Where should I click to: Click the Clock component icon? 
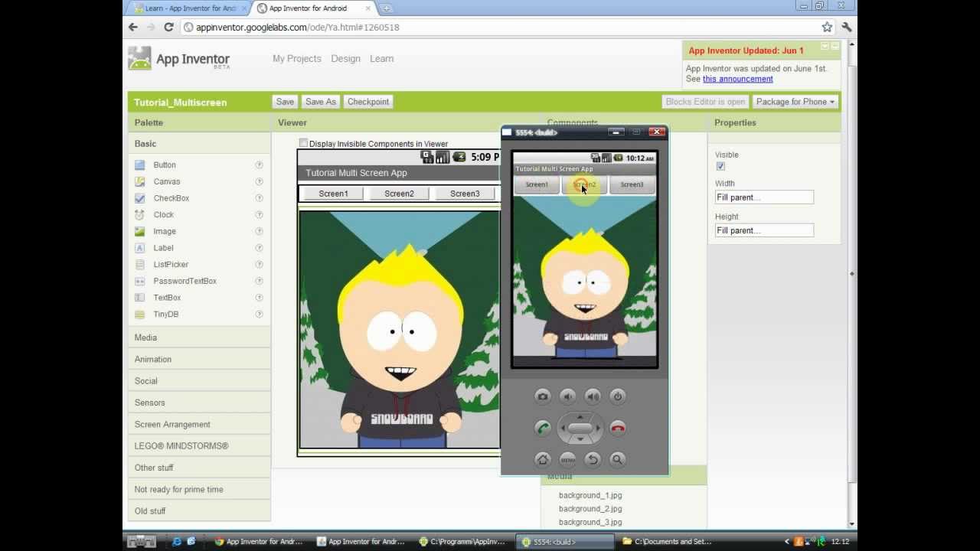(139, 214)
